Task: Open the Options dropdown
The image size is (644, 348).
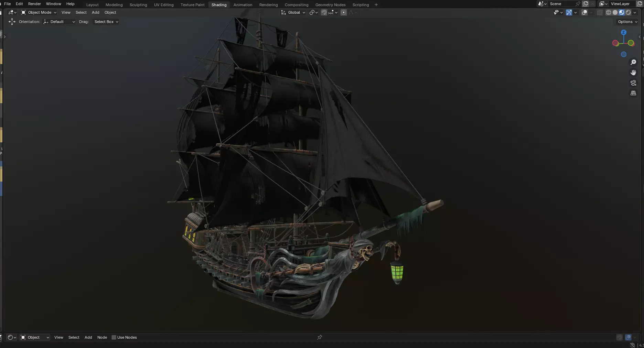Action: click(627, 22)
